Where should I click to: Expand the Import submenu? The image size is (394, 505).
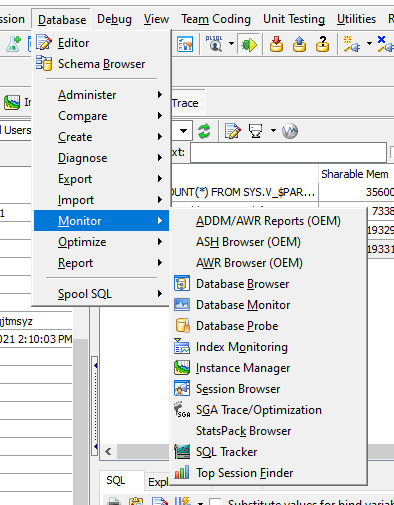click(101, 200)
